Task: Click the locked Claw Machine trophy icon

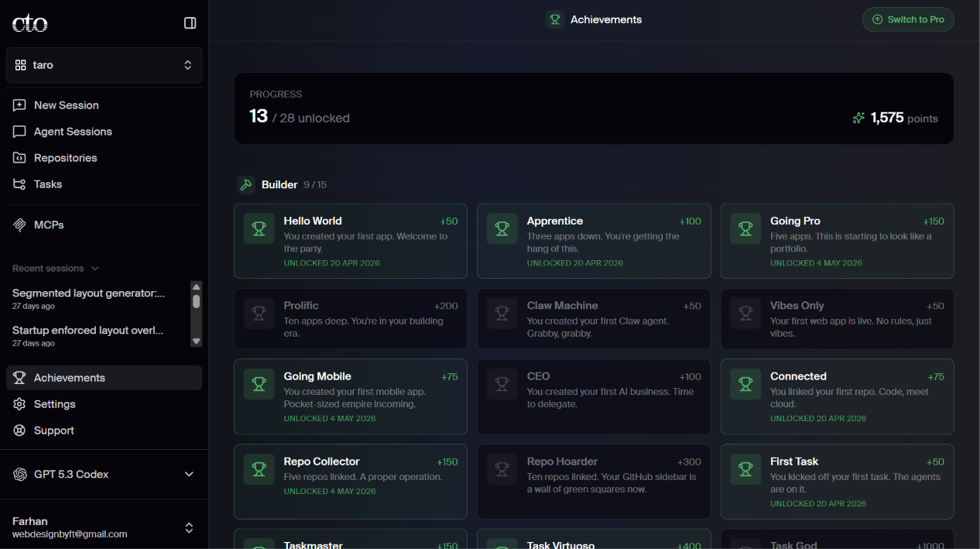Action: (502, 313)
